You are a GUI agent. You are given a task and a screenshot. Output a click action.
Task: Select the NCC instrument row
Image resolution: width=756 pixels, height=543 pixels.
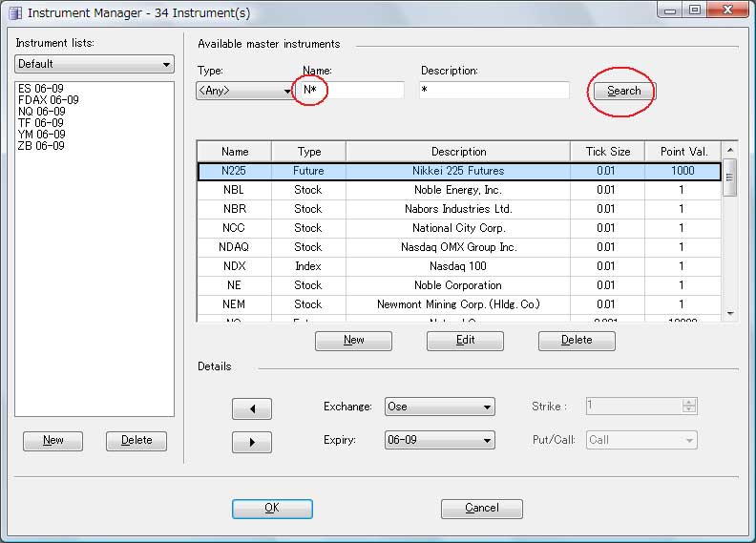(459, 228)
